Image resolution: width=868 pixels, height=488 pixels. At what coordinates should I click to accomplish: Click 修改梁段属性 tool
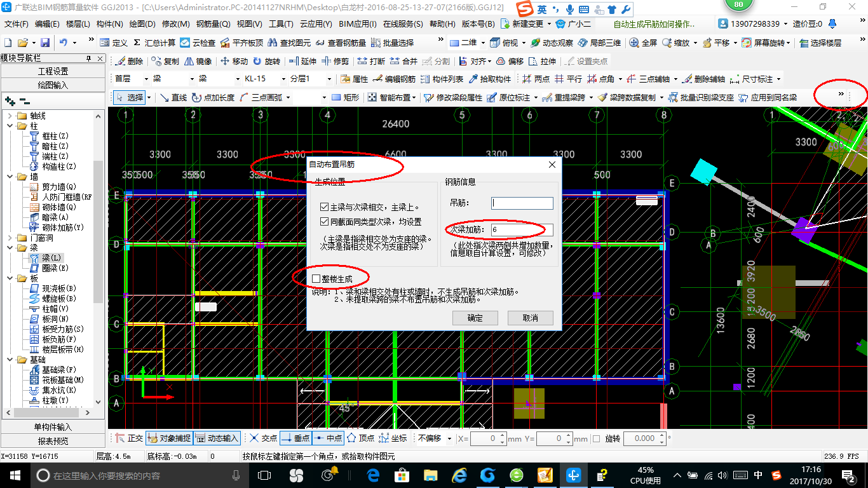click(x=453, y=97)
